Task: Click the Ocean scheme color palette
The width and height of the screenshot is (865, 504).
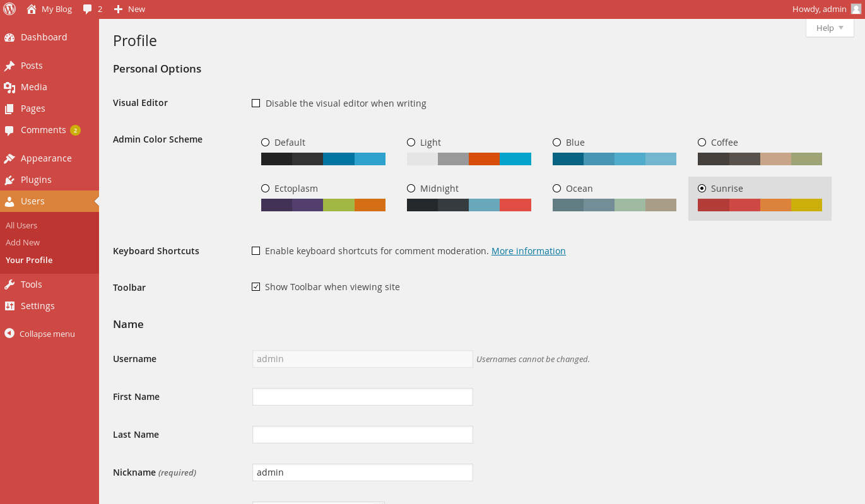Action: click(x=615, y=205)
